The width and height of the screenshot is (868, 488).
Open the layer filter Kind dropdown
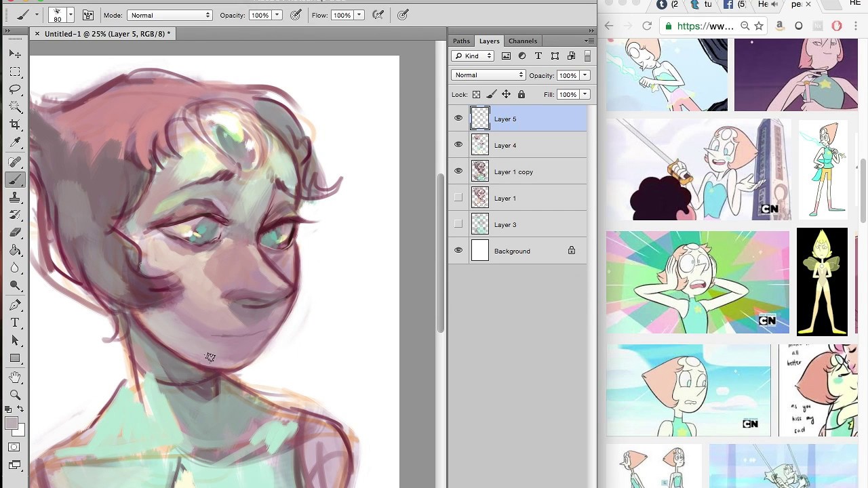click(x=473, y=56)
